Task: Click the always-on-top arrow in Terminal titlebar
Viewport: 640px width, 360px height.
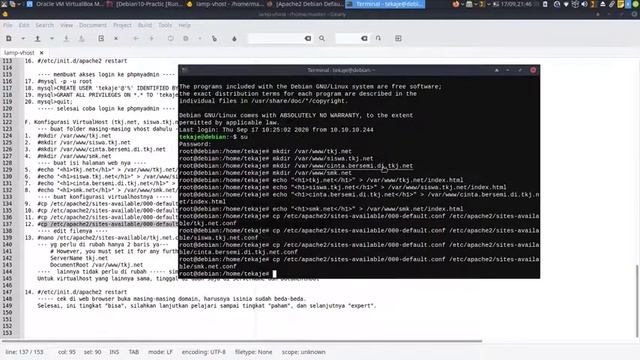Action: click(x=497, y=70)
